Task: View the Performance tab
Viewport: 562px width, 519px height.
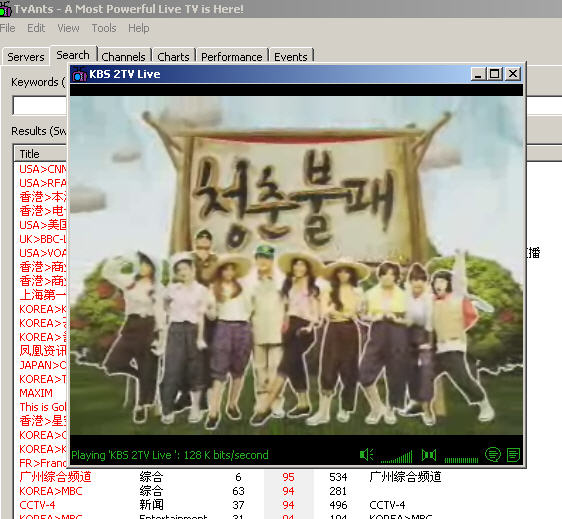Action: pyautogui.click(x=232, y=57)
